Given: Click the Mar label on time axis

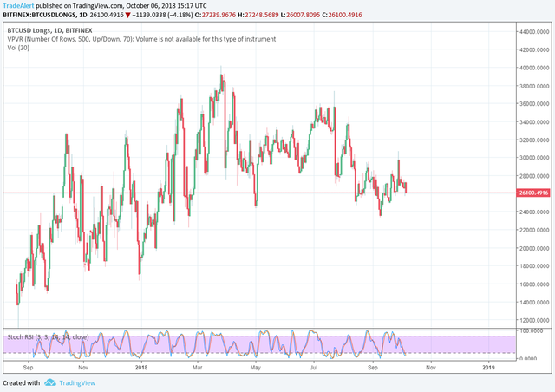Looking at the screenshot, I should click(197, 368).
